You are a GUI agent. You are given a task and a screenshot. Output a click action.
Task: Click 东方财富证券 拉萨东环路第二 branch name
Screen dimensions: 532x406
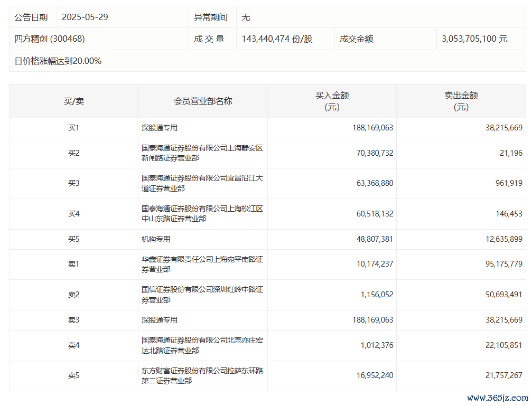click(202, 376)
